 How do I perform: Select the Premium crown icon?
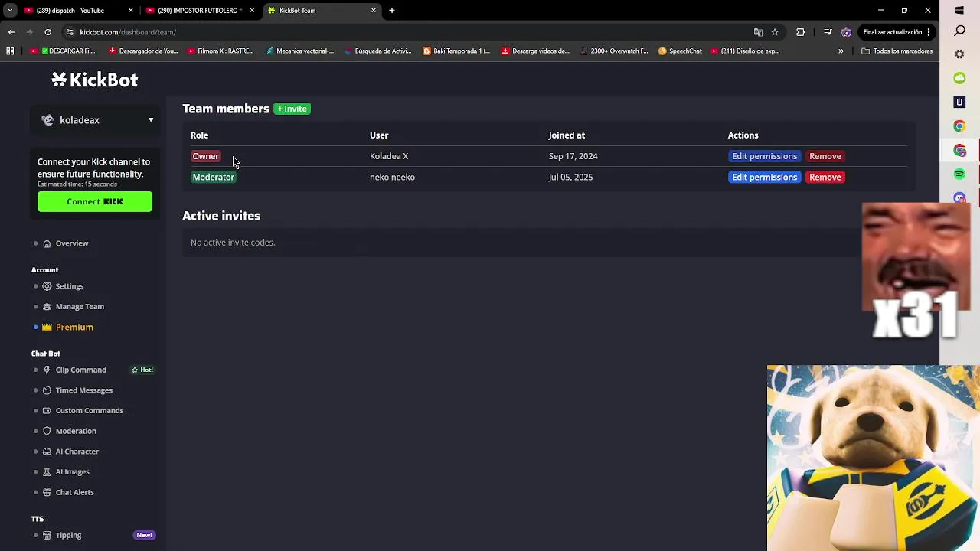pyautogui.click(x=47, y=328)
